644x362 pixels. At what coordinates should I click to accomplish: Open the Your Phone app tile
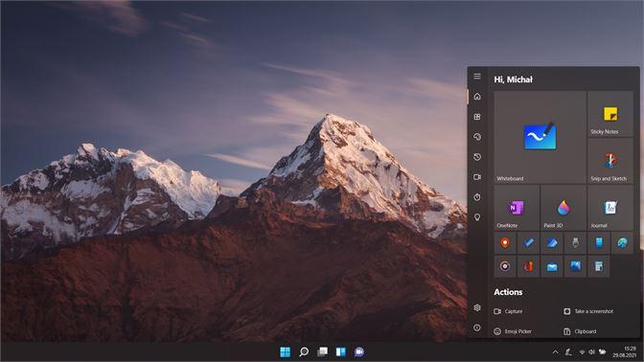click(598, 242)
